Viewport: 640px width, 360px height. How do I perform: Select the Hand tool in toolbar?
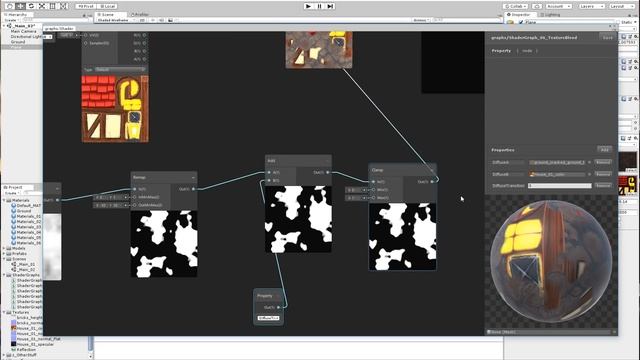tap(9, 6)
